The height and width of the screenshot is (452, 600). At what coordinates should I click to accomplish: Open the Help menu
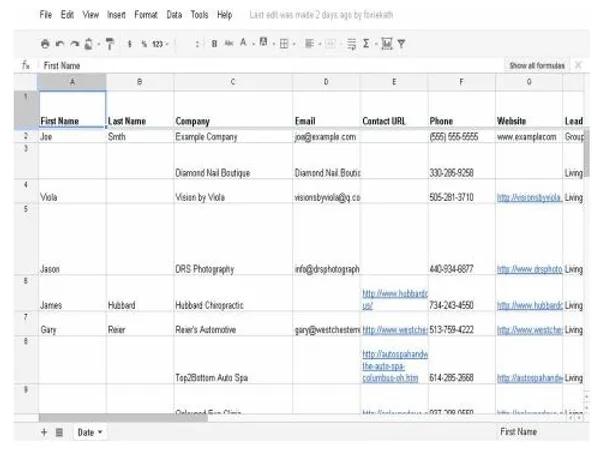point(225,15)
